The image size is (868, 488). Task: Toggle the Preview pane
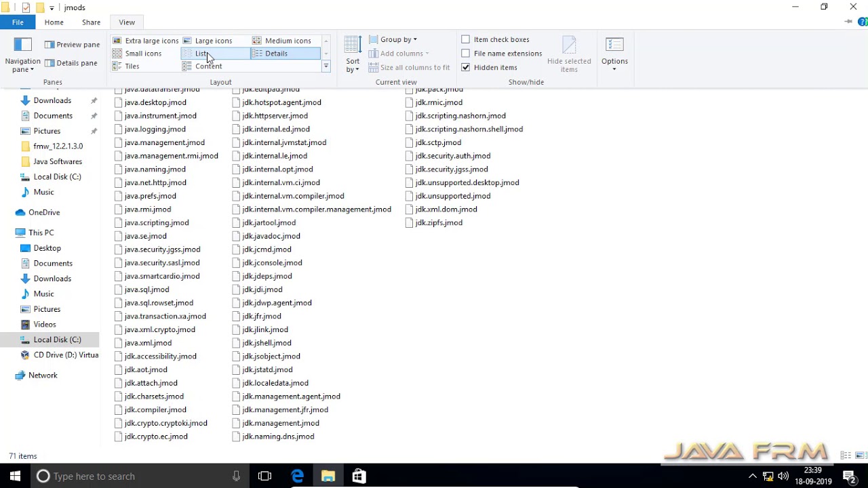tap(72, 45)
